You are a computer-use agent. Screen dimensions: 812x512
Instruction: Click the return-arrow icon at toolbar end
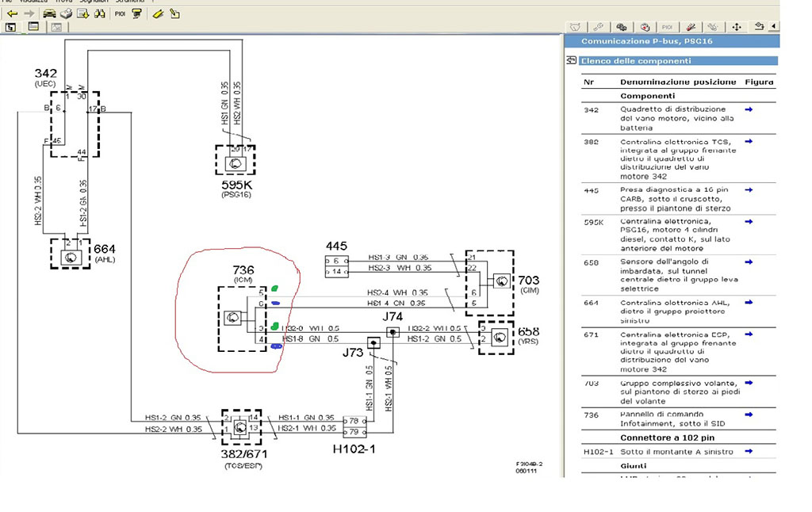coord(759,26)
